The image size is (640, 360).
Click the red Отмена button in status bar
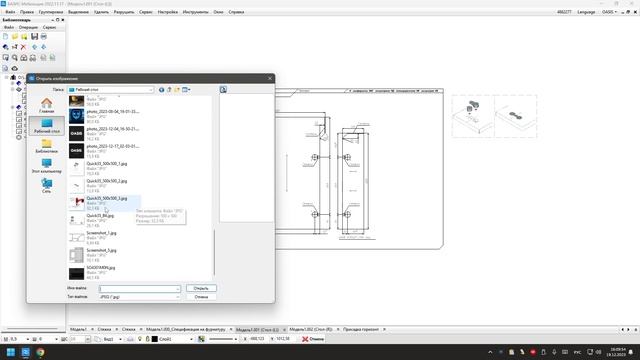313,339
